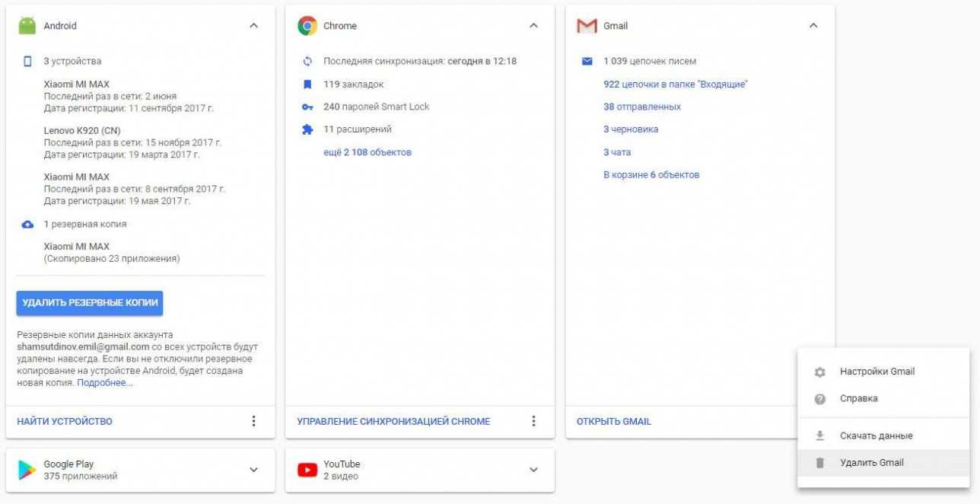Expand the YouTube card

coord(533,470)
